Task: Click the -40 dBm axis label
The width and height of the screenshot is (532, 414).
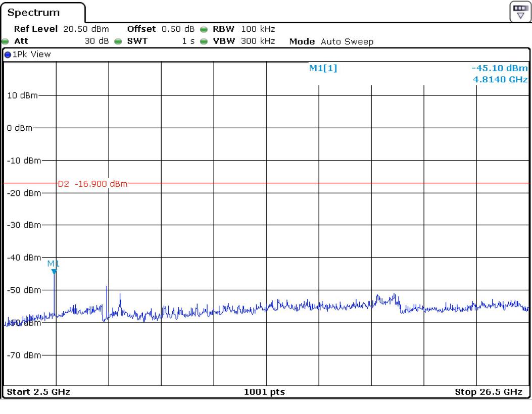Action: tap(24, 257)
